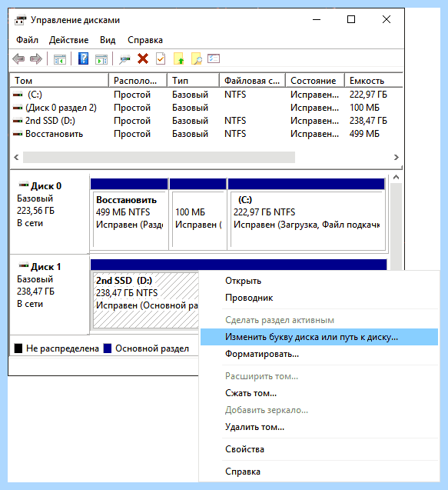
Task: Click the 499 МБ capacity cell
Action: pyautogui.click(x=364, y=134)
